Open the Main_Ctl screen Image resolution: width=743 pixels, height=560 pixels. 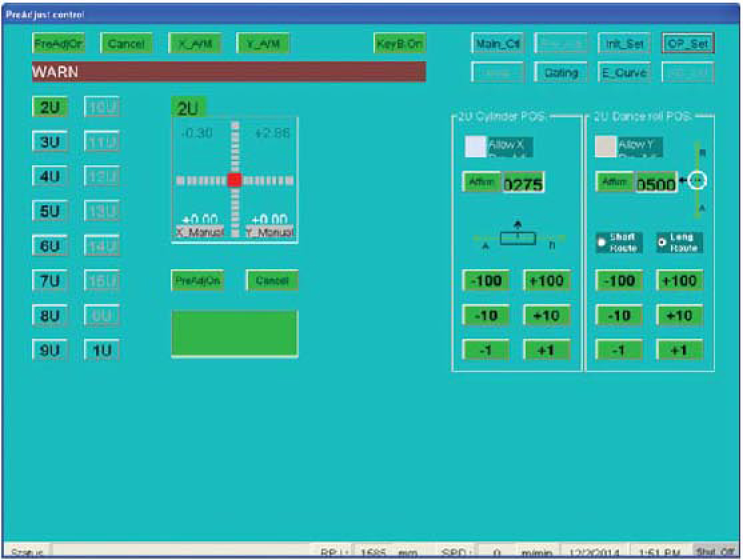point(496,44)
